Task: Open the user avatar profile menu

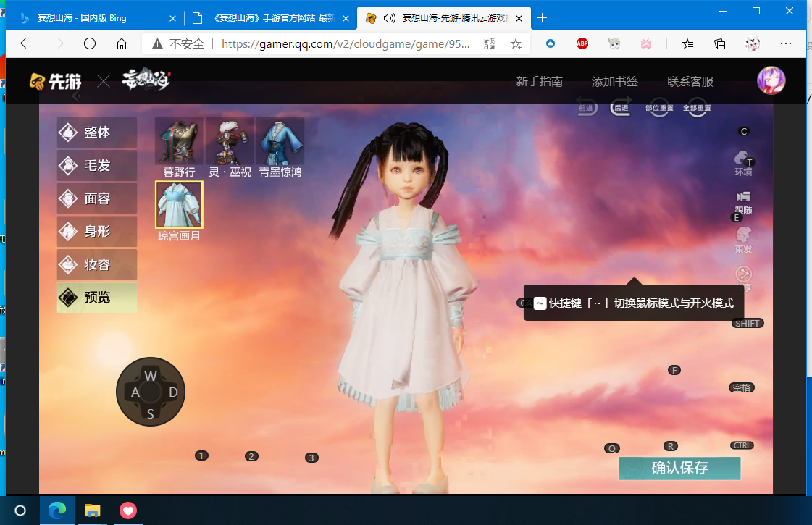Action: click(771, 81)
